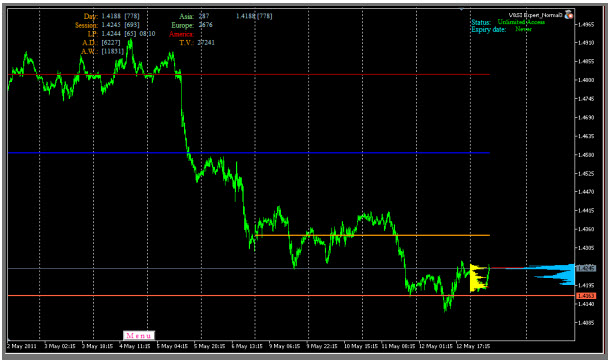Select the yellow volume profile histogram

pyautogui.click(x=479, y=278)
